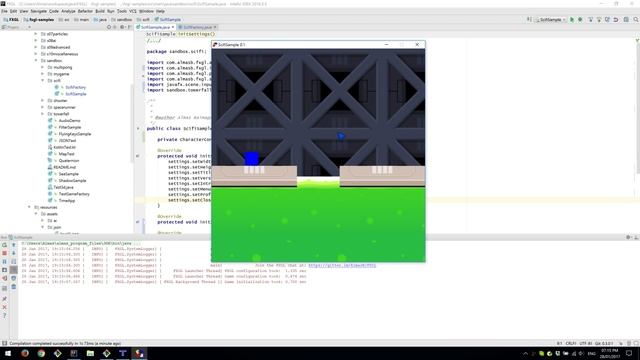
Task: Open the gitter link in the console output
Action: tap(342, 265)
